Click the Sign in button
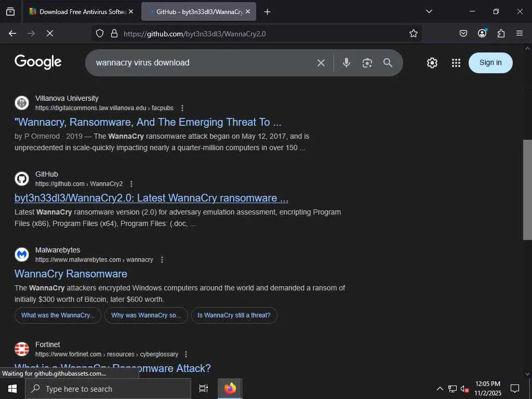The width and height of the screenshot is (532, 399). coord(490,63)
